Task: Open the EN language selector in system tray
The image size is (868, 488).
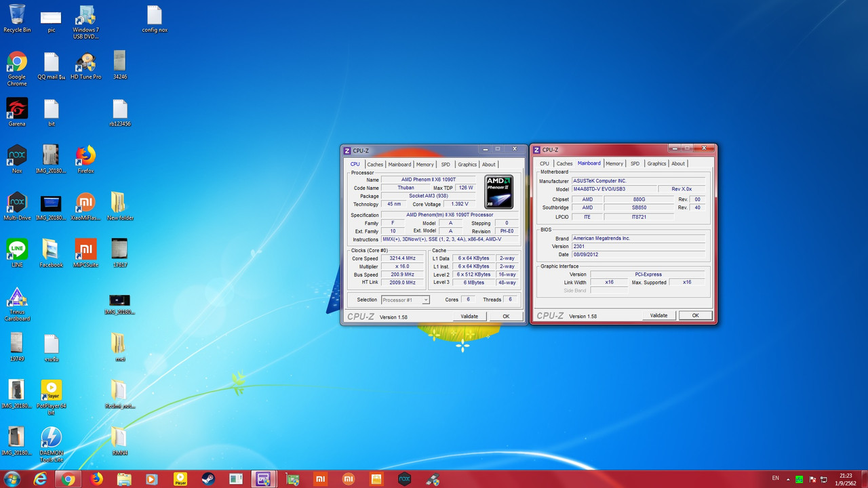Action: (777, 479)
